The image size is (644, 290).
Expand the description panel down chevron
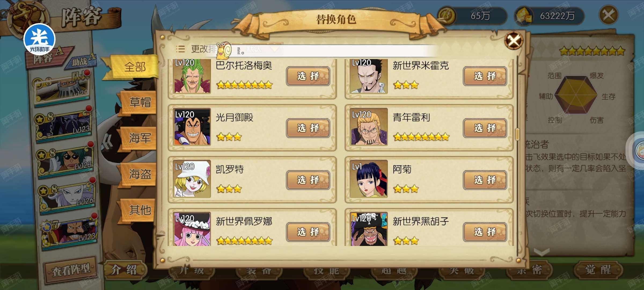541,252
